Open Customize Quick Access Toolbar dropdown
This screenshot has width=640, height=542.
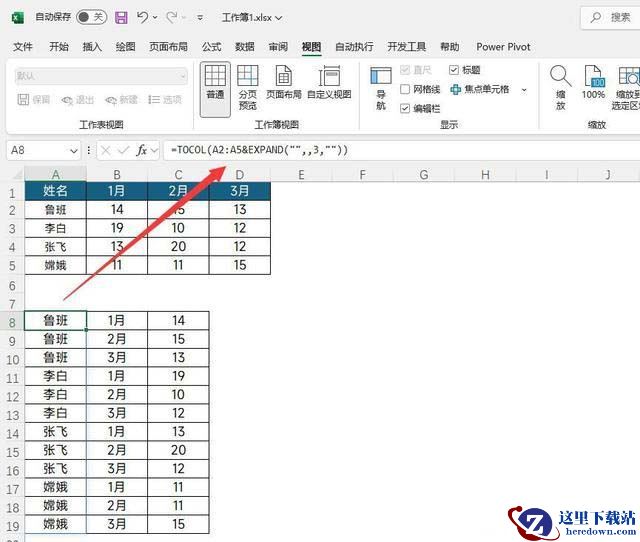(x=200, y=18)
